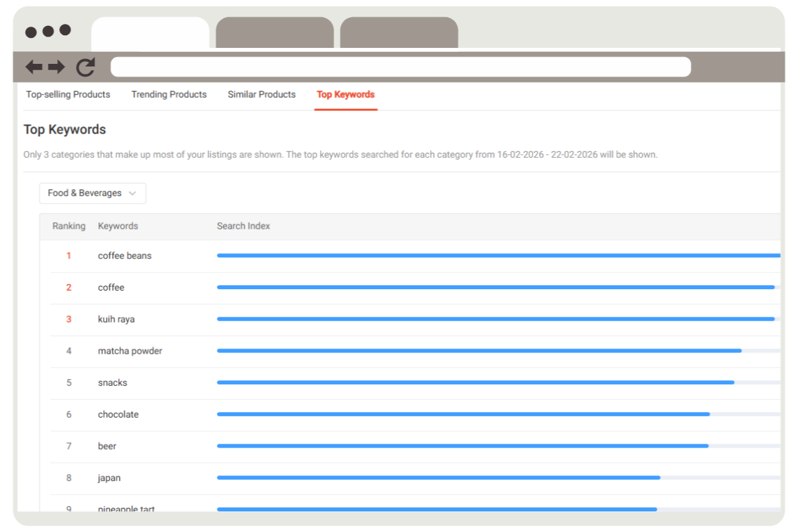
Task: Click the kuih raya keyword
Action: click(116, 319)
